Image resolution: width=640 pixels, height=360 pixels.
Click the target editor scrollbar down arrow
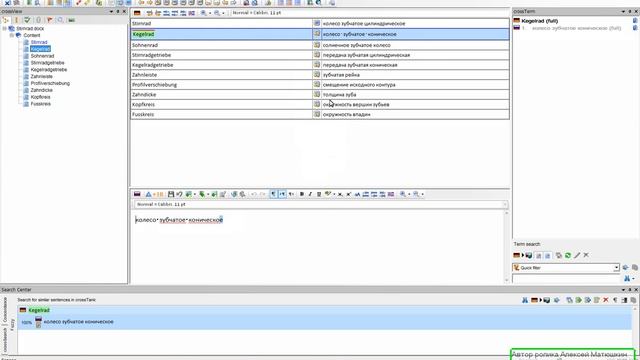507,280
